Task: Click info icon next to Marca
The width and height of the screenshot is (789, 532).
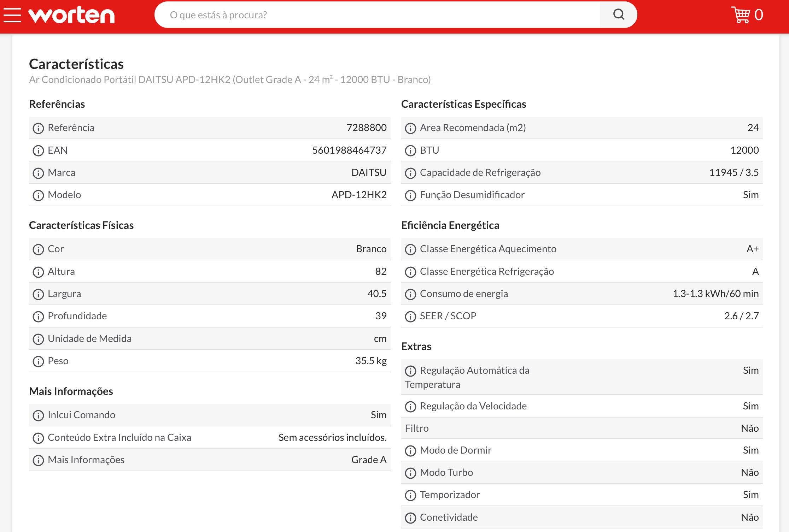Action: tap(38, 173)
